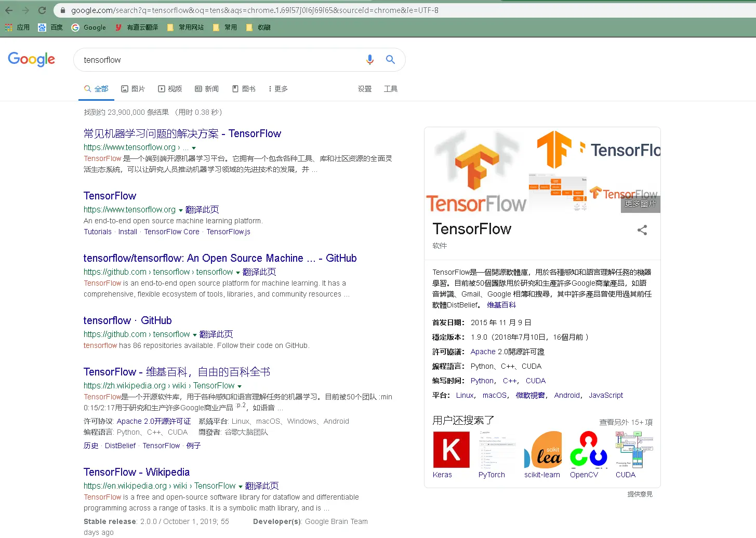Viewport: 756px width, 538px height.
Task: Open the 应用 apps bookmark
Action: pyautogui.click(x=17, y=28)
